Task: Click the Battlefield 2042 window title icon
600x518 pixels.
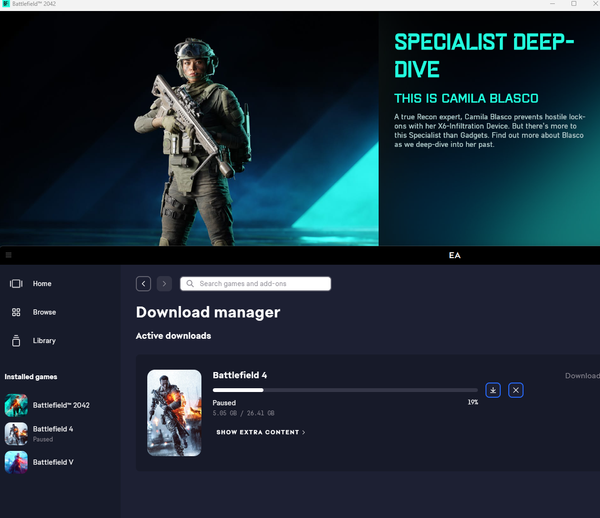Action: 6,4
